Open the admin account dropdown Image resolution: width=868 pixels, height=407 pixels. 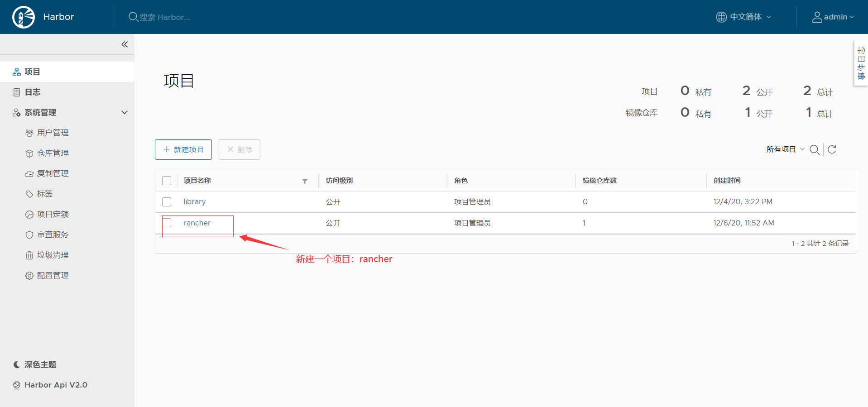click(833, 17)
